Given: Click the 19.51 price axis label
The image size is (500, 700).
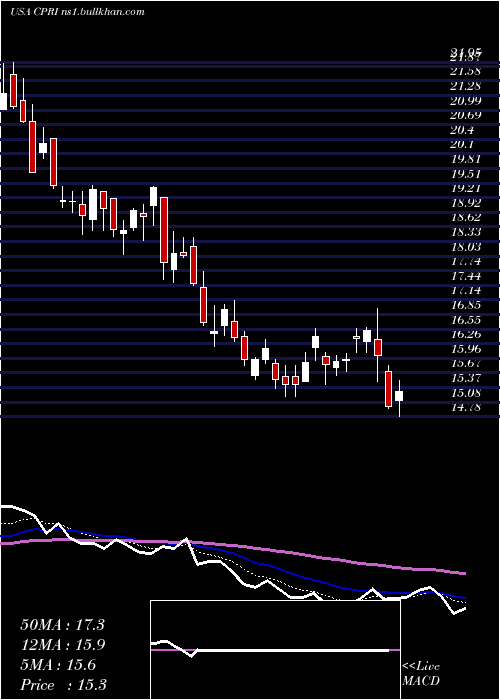Looking at the screenshot, I should click(466, 174).
